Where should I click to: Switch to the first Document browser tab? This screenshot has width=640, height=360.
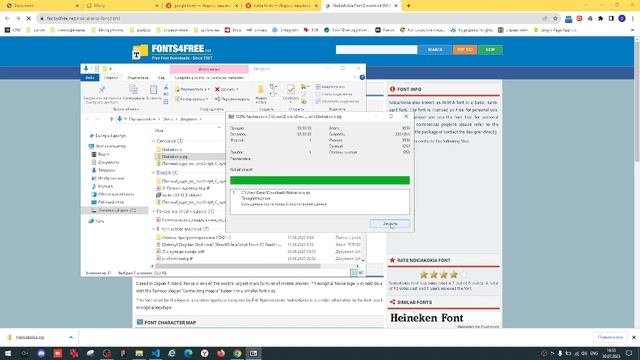click(42, 6)
